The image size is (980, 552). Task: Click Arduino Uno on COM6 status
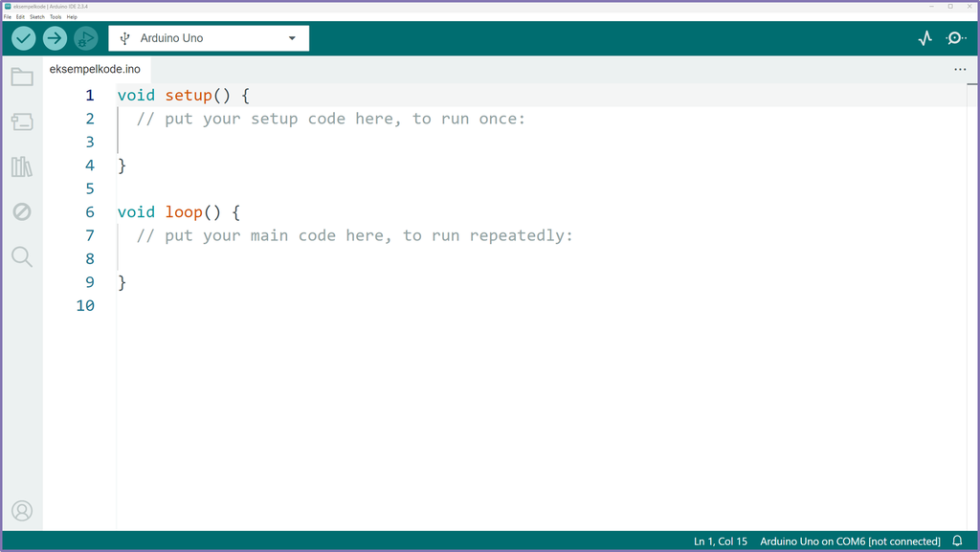[x=850, y=541]
